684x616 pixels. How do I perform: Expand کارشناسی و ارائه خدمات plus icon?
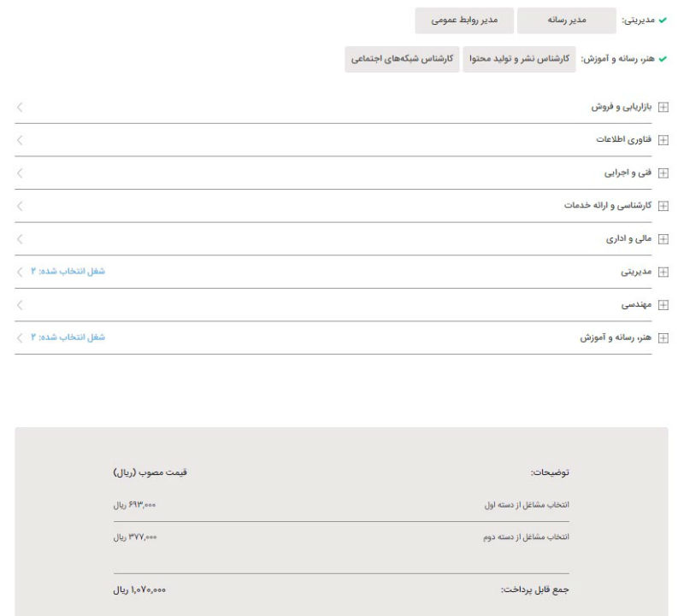point(663,206)
